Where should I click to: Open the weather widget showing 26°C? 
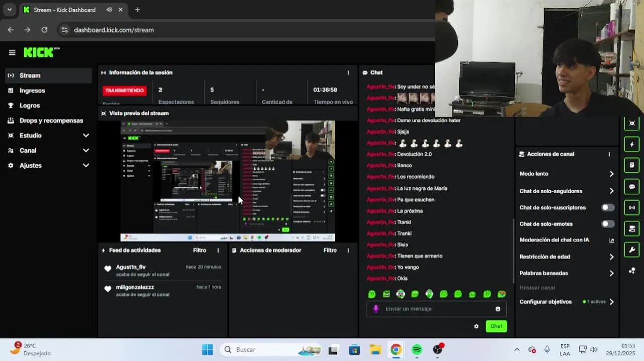[31, 349]
